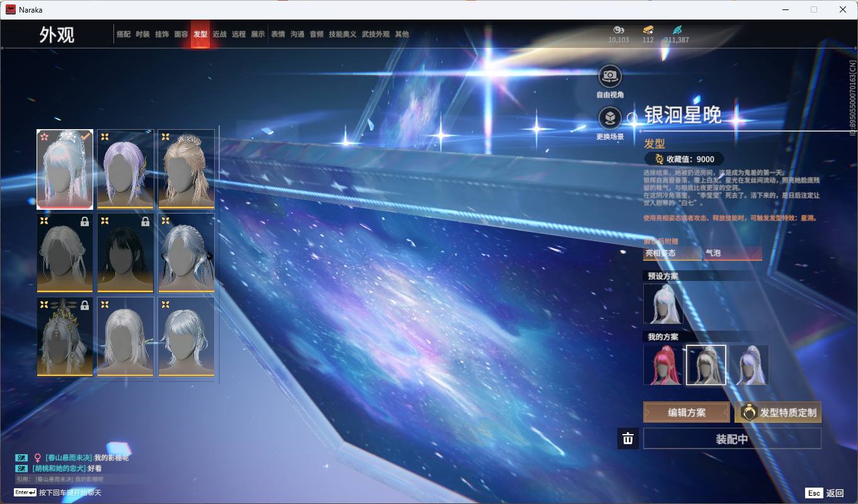Click the 按下回车键开始聊天 chat prompt
Image resolution: width=858 pixels, height=504 pixels.
70,493
